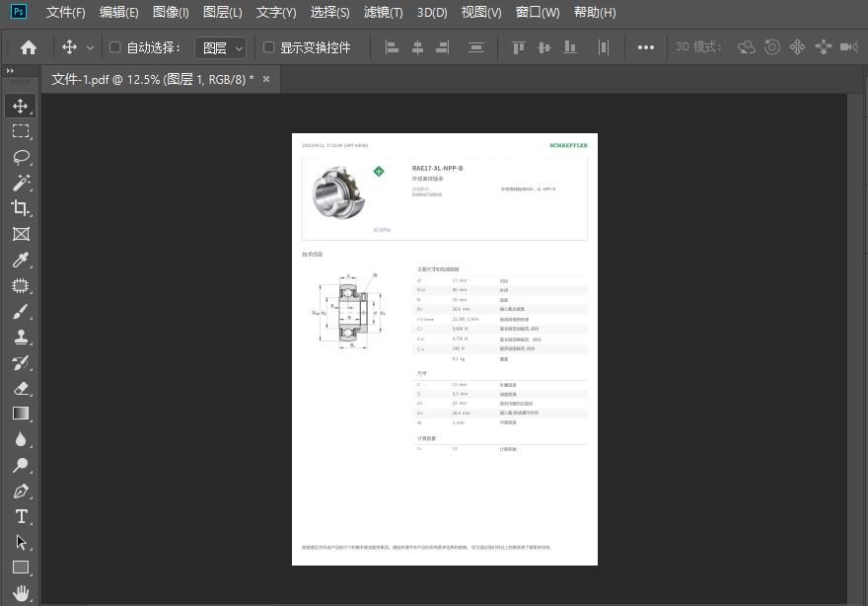Open the 文字(Y) menu
This screenshot has width=868, height=606.
tap(276, 12)
